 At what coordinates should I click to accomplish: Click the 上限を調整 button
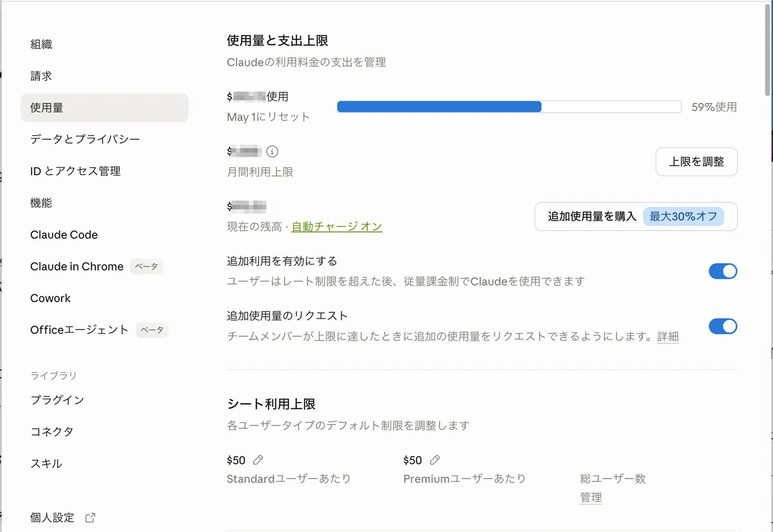696,162
